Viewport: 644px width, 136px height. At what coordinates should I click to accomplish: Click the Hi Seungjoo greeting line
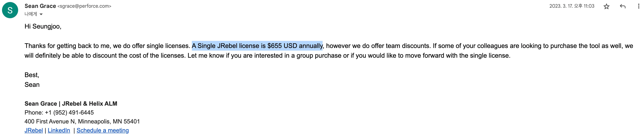click(43, 26)
